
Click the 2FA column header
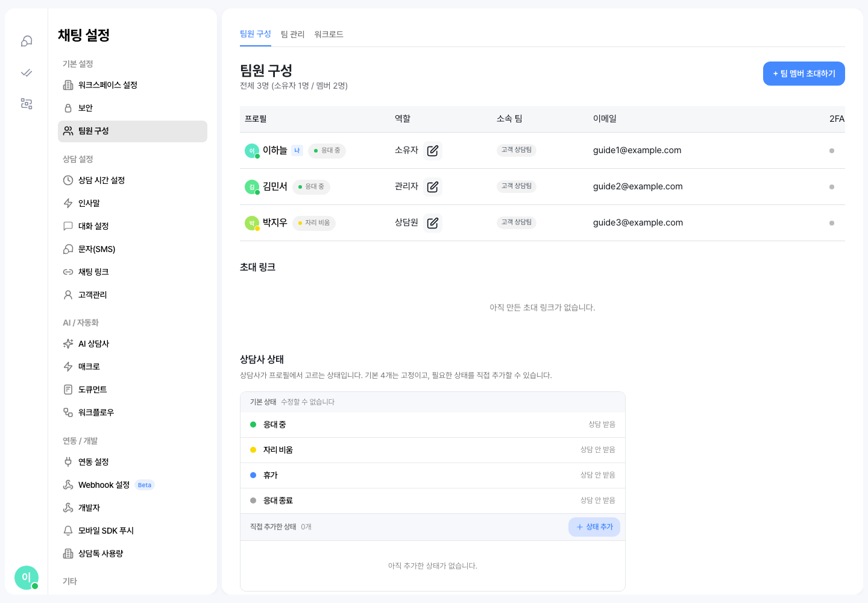[837, 119]
